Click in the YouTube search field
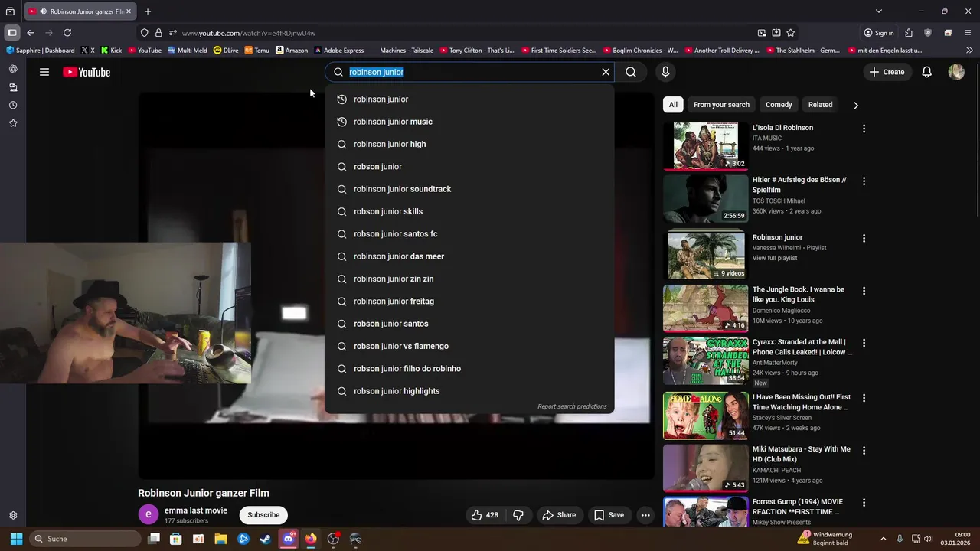The width and height of the screenshot is (980, 551). [x=470, y=72]
